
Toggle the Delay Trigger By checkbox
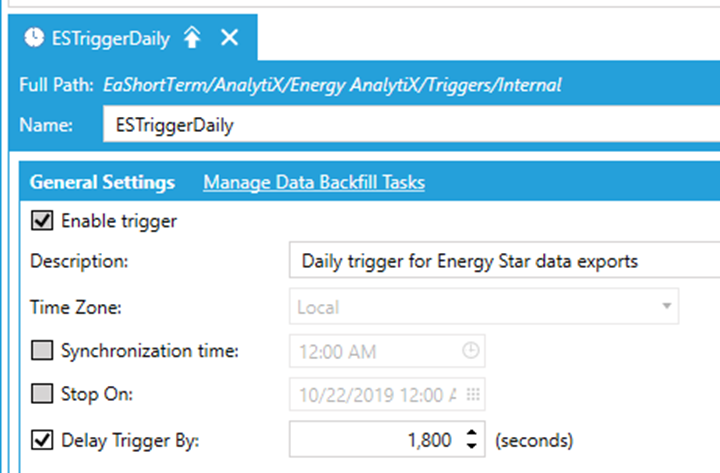point(42,440)
